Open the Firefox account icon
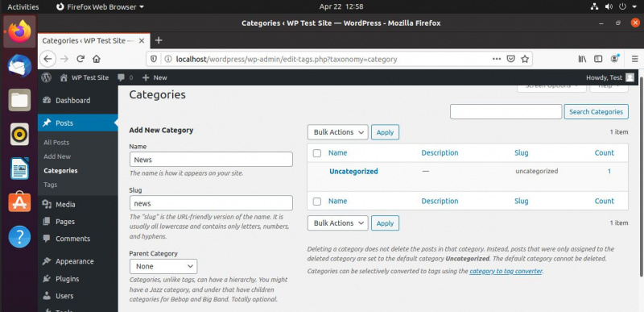The height and width of the screenshot is (312, 644). 615,59
